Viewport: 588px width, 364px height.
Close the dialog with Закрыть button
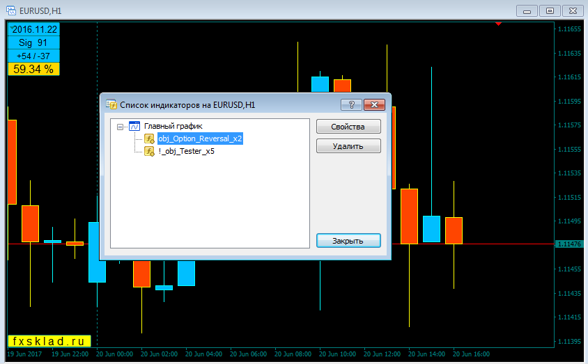click(x=348, y=240)
